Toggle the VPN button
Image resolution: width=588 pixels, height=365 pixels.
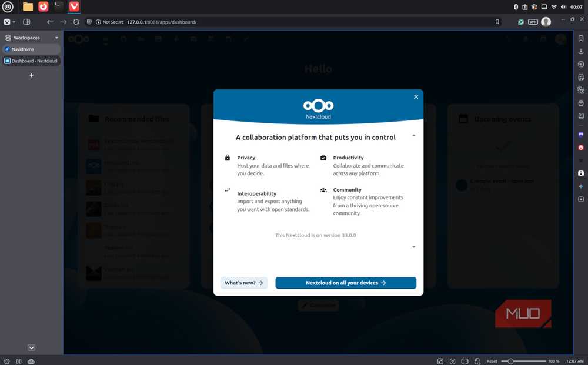[x=533, y=22]
